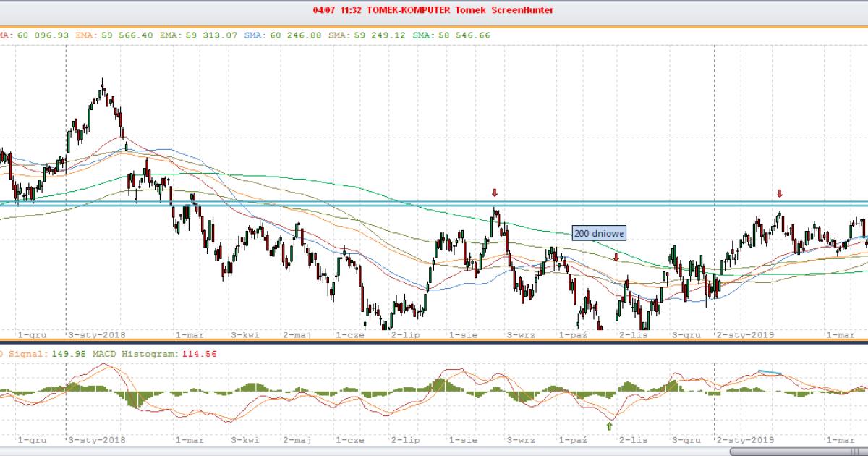Screen dimensions: 868x456
Task: Click the 2-sty-2019 date on the price axis
Action: [x=746, y=335]
